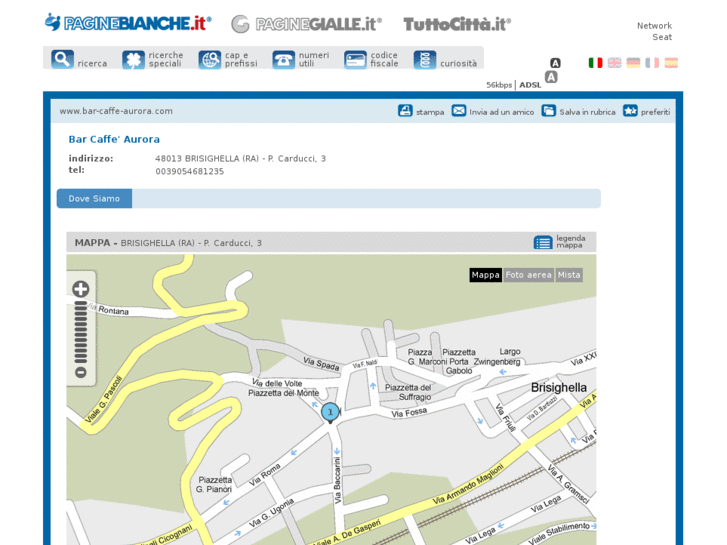Select 56kbps connection mode
The width and height of the screenshot is (727, 545).
(x=499, y=85)
